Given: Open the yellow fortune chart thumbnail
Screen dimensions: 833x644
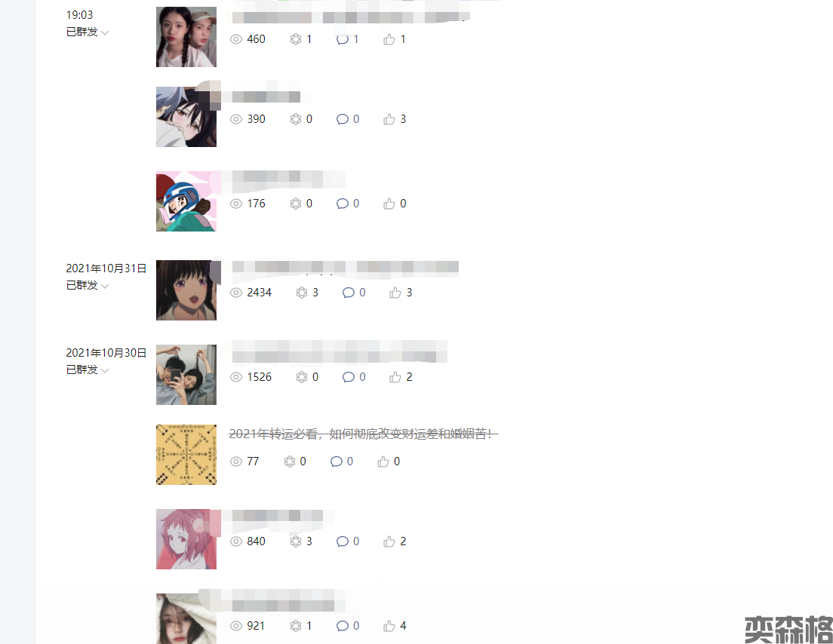Looking at the screenshot, I should 186,455.
